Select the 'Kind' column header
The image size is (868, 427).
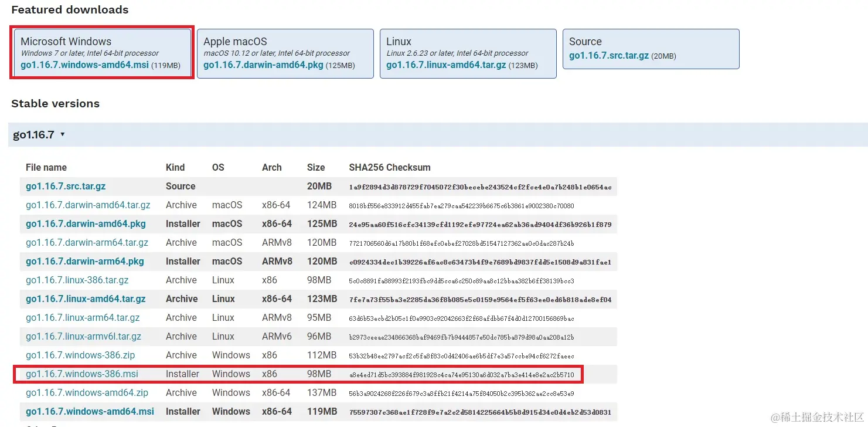175,167
